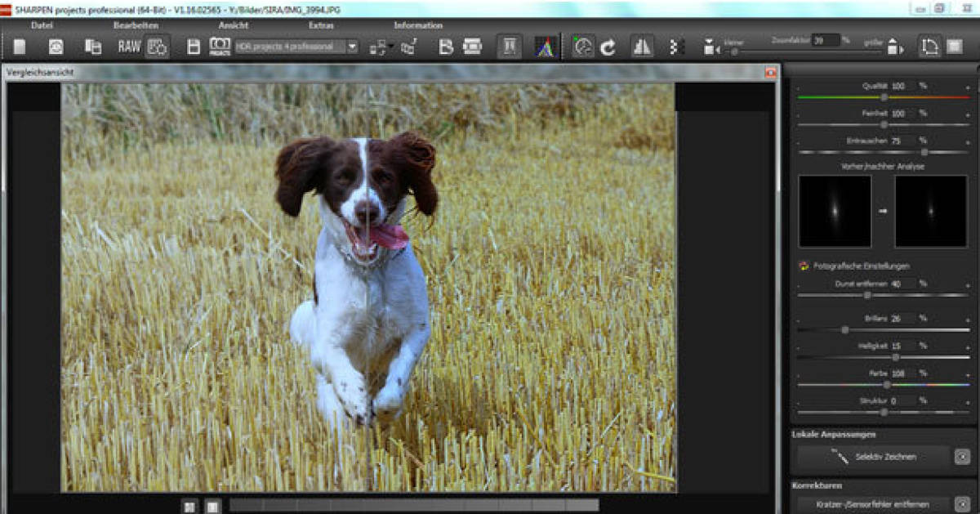Open Fotografische Einstellungen color icon
Image resolution: width=980 pixels, height=514 pixels.
tap(803, 266)
